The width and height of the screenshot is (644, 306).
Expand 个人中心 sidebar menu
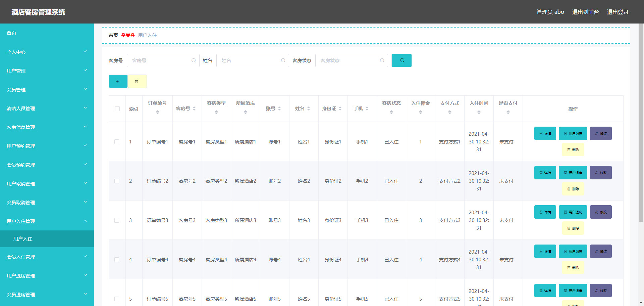tap(47, 52)
